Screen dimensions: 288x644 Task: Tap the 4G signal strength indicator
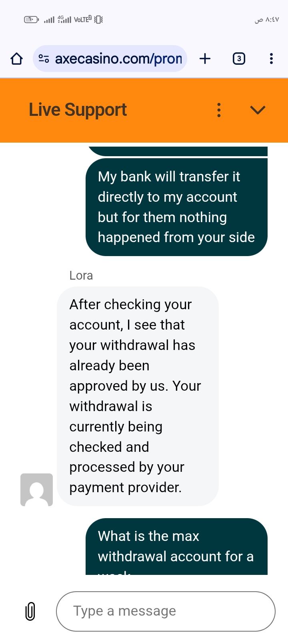click(x=64, y=19)
